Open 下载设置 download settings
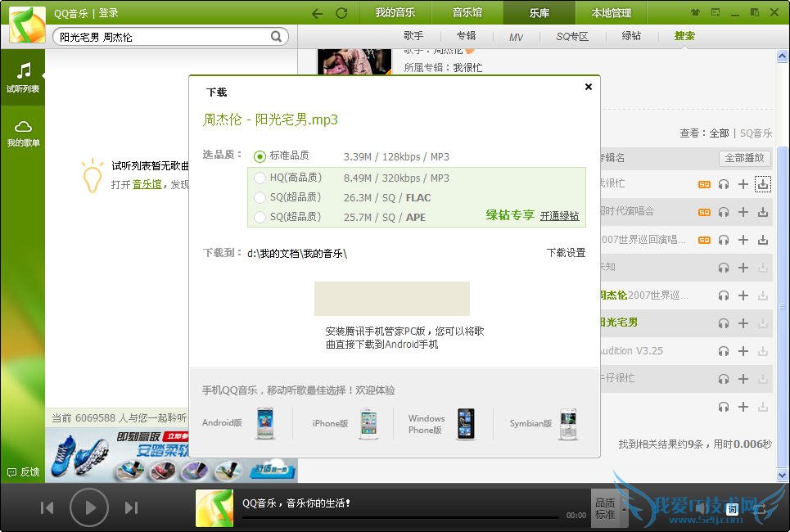This screenshot has height=532, width=790. tap(566, 253)
